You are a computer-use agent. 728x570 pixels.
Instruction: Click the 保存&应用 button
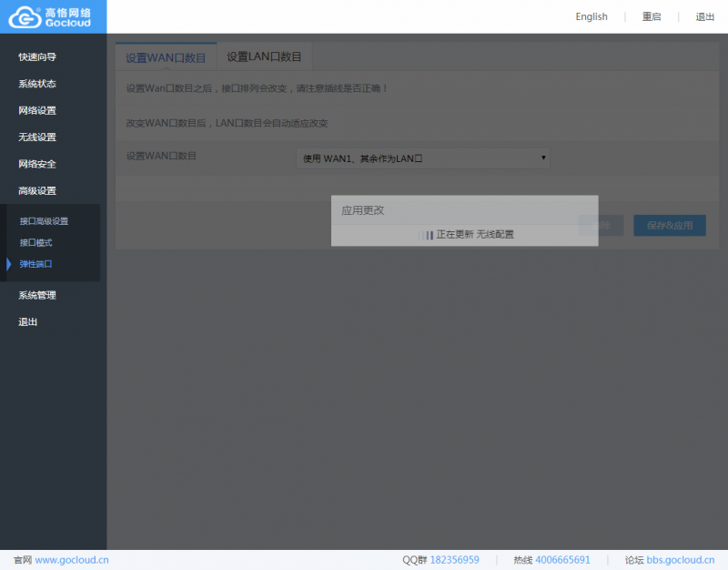pos(669,226)
